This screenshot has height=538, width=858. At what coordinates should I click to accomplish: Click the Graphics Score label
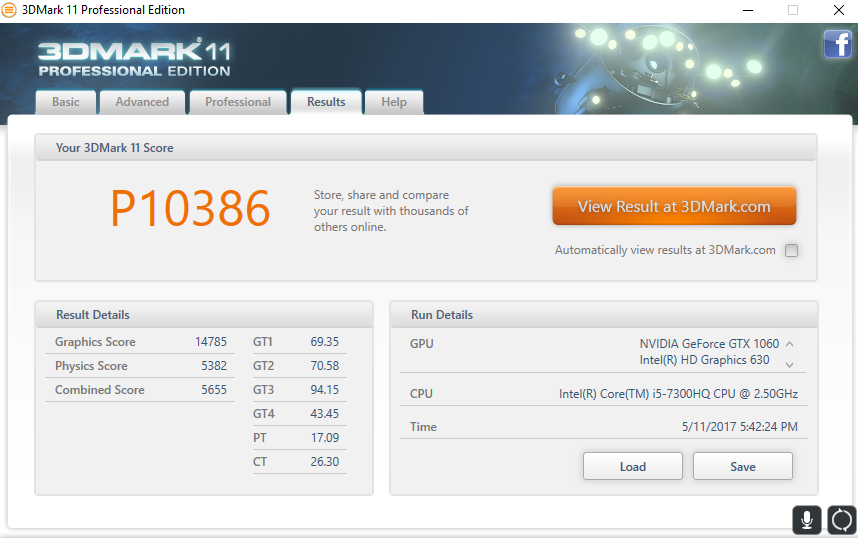pyautogui.click(x=95, y=342)
